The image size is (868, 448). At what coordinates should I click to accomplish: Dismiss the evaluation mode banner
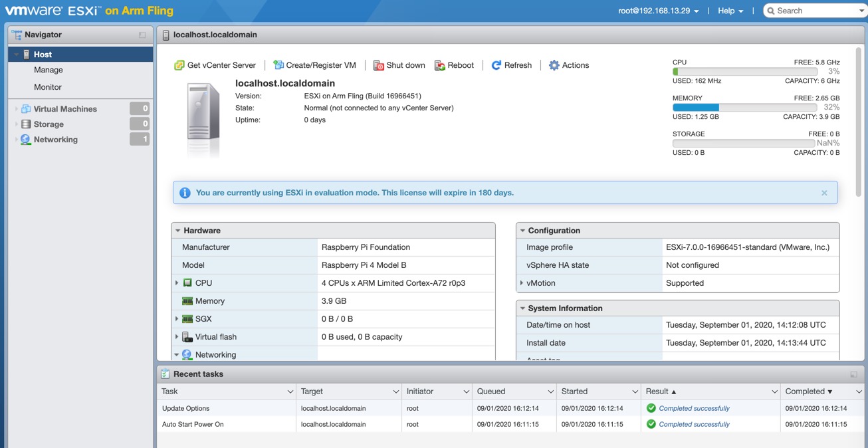824,193
